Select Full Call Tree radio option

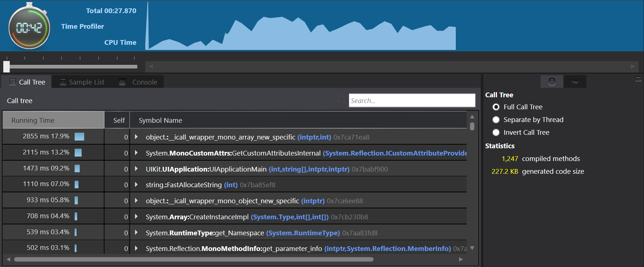point(496,107)
